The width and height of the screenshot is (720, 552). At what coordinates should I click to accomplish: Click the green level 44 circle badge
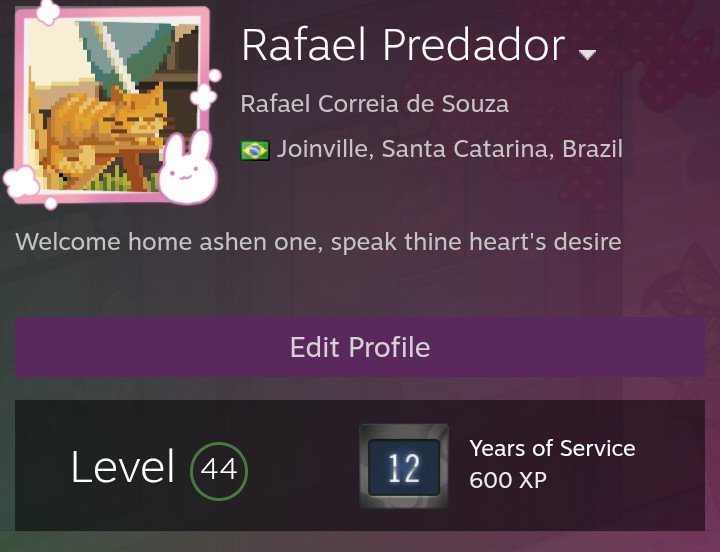point(219,468)
